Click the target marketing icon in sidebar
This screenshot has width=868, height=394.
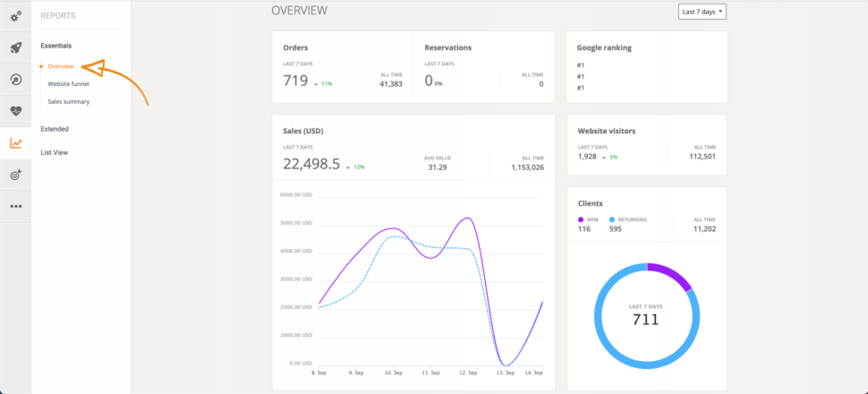click(x=15, y=175)
